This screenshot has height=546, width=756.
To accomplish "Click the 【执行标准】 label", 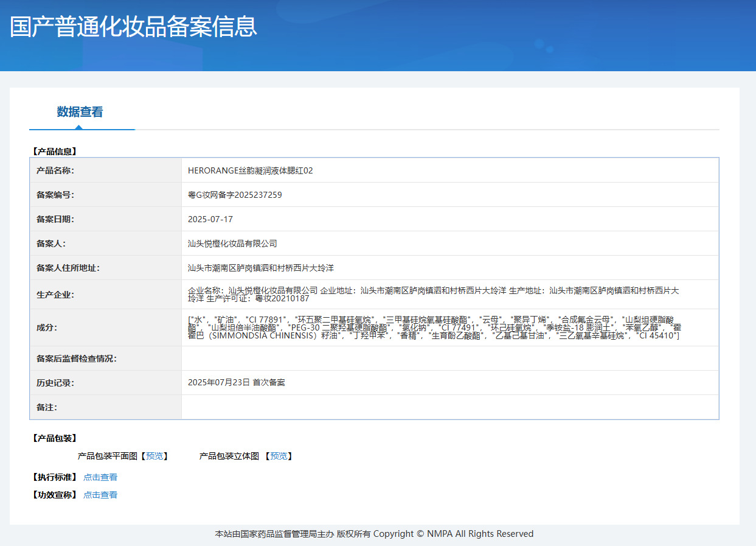I will pos(54,477).
